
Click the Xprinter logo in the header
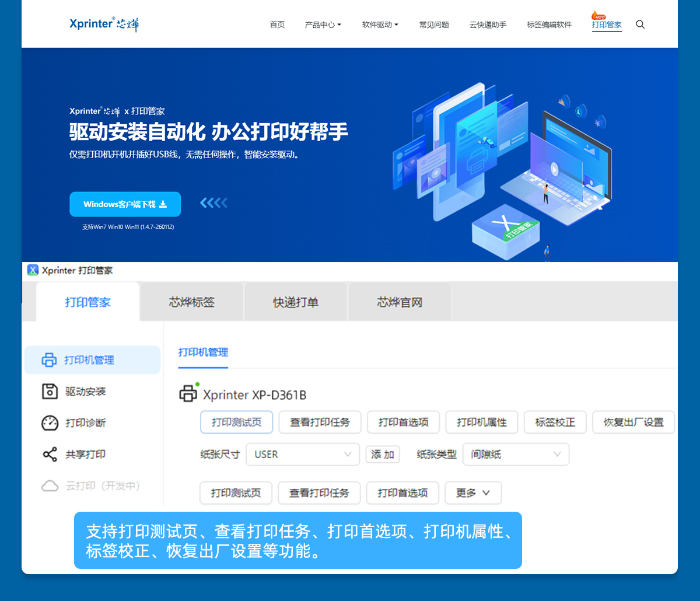[x=104, y=24]
